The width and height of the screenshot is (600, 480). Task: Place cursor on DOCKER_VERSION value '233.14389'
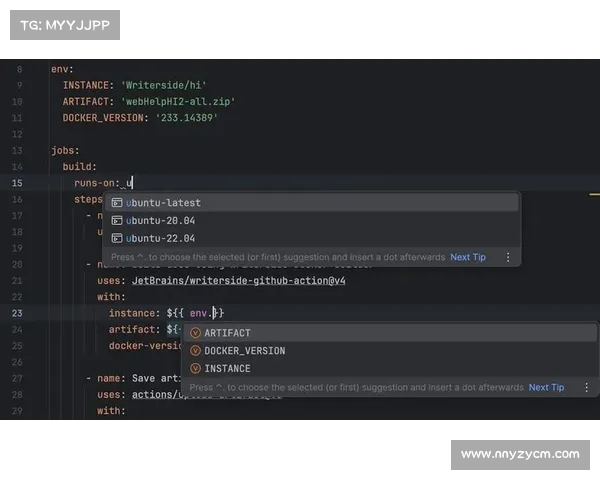pyautogui.click(x=185, y=118)
